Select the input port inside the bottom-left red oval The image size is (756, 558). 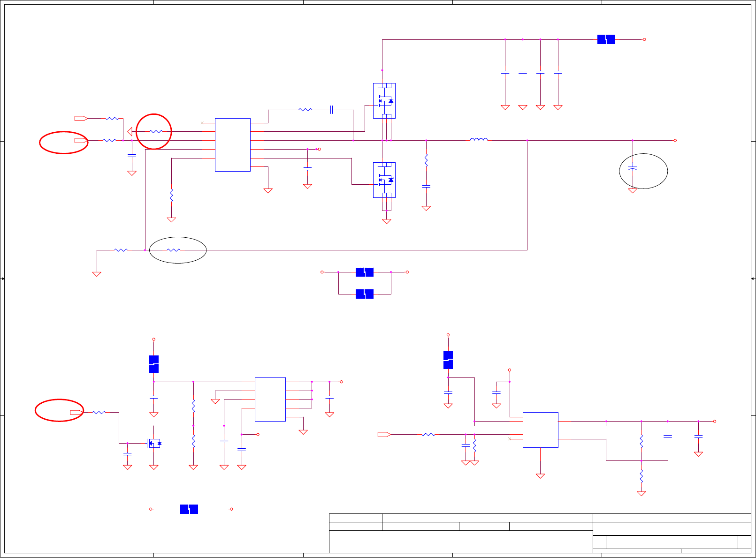77,412
